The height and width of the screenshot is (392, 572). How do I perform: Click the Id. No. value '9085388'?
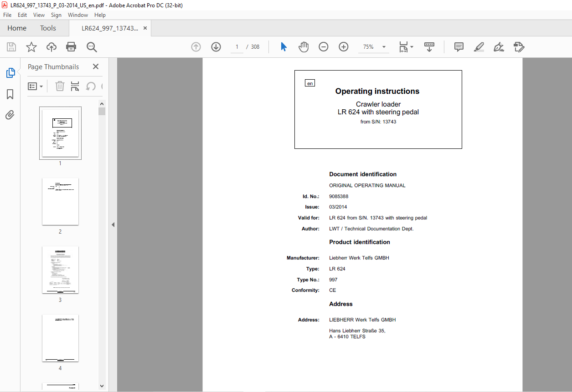tap(339, 197)
